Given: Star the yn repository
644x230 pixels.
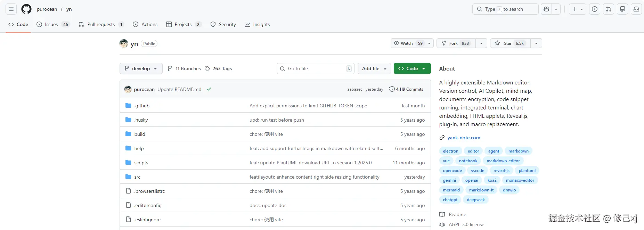Looking at the screenshot, I should coord(510,43).
